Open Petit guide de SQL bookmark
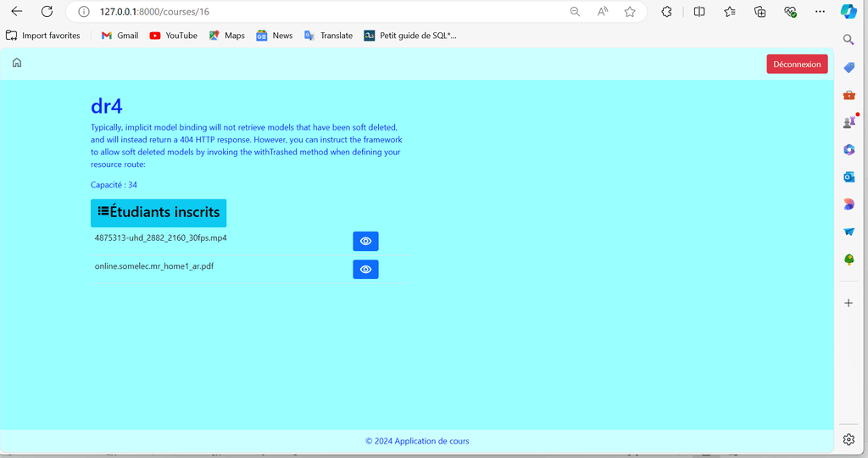This screenshot has height=458, width=868. tap(410, 36)
